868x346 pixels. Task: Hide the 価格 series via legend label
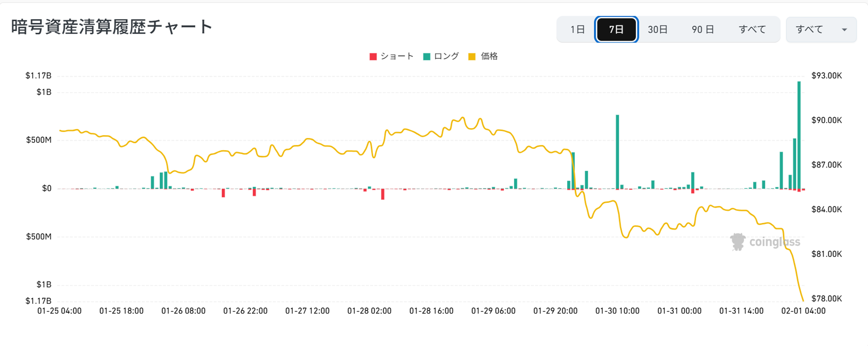pos(489,56)
